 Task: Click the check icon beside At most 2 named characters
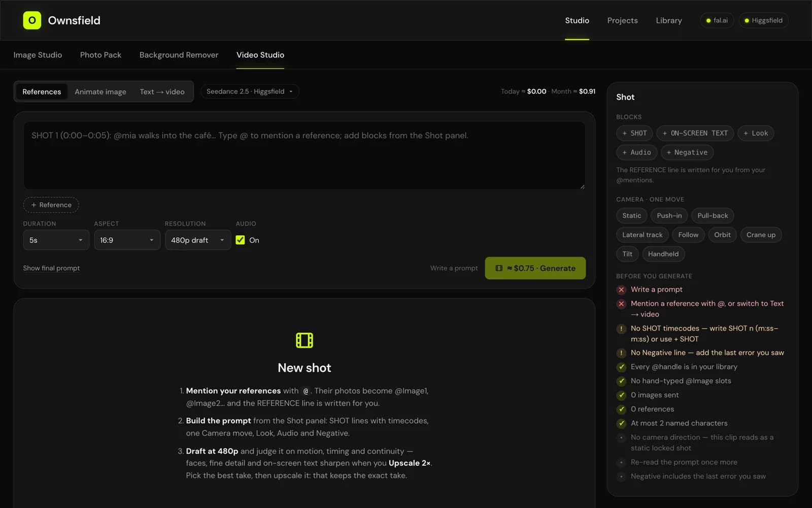pos(621,423)
